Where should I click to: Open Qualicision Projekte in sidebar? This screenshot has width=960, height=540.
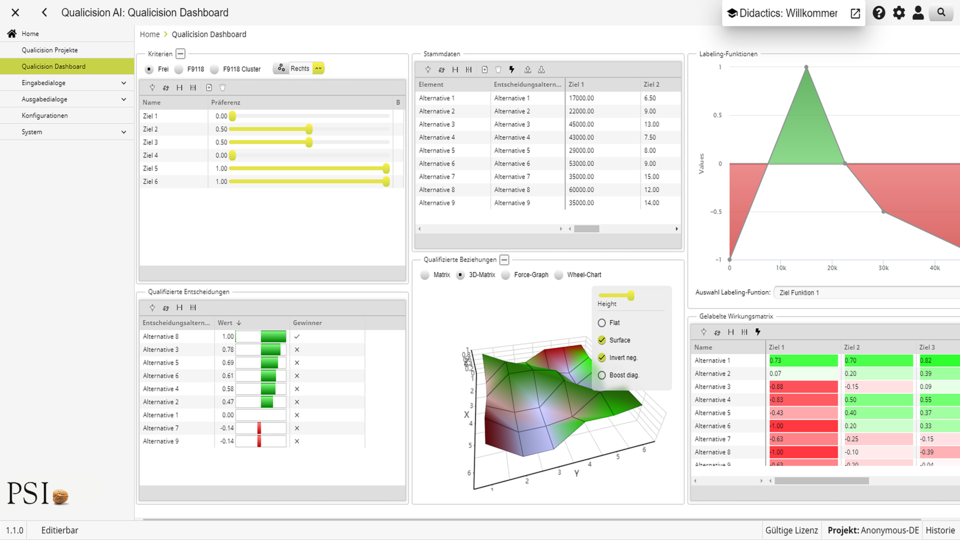(x=50, y=50)
